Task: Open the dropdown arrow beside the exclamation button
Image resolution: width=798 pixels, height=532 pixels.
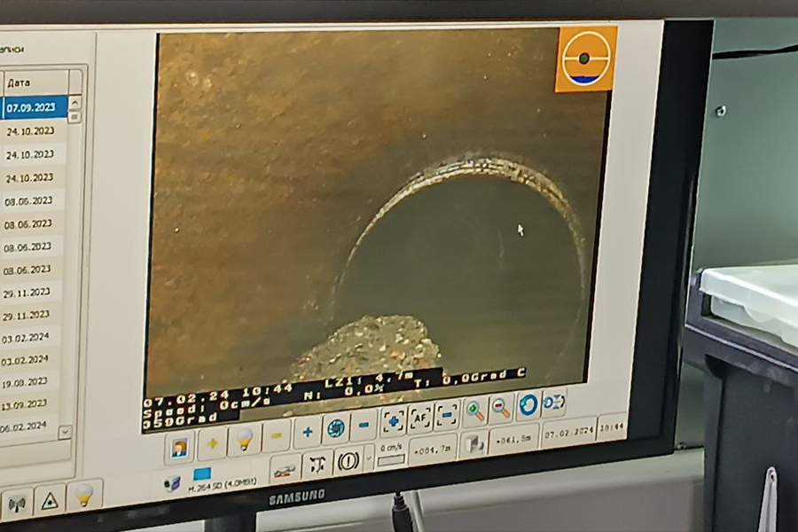Action: click(x=369, y=459)
